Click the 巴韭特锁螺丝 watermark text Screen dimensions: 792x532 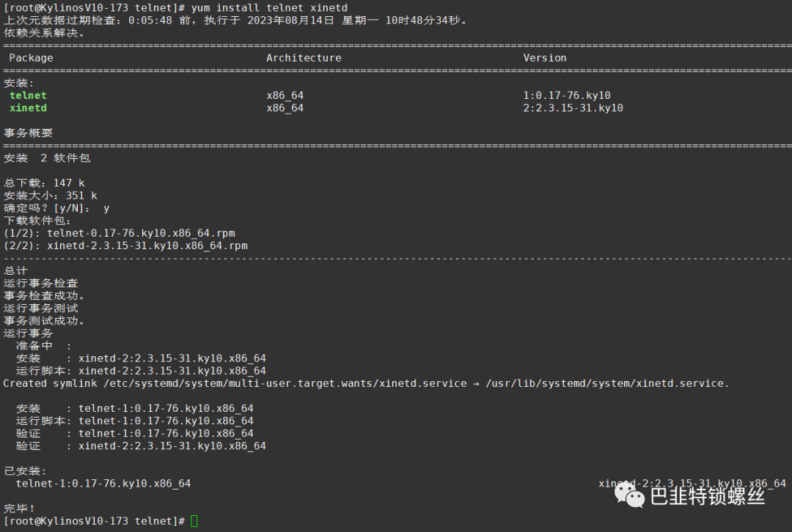(x=707, y=497)
